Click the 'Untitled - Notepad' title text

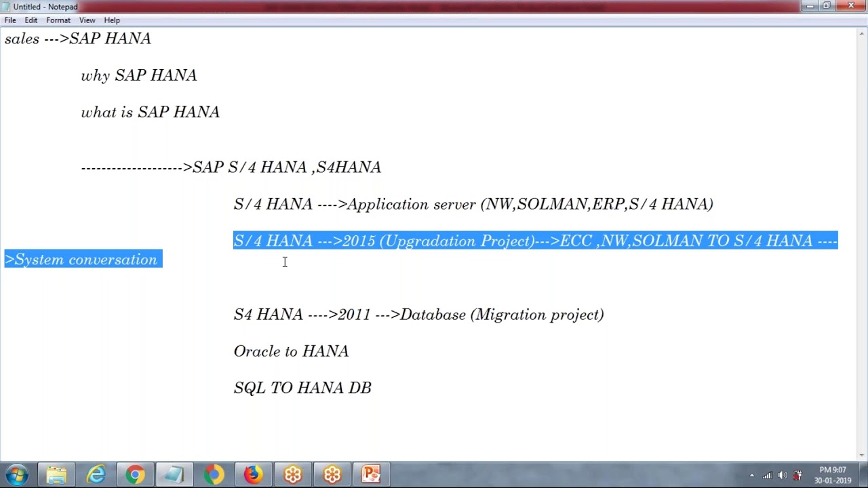45,7
